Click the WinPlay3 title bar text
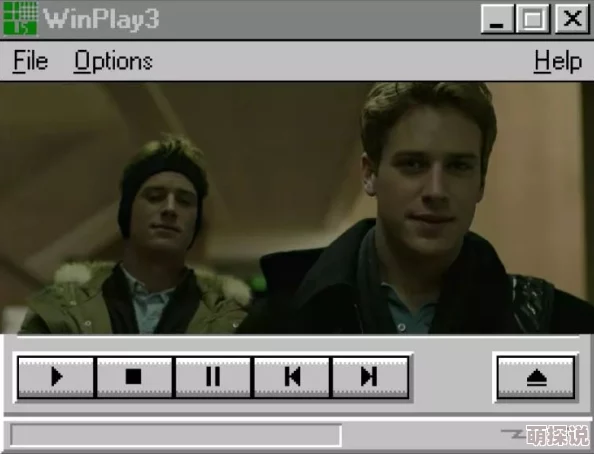 point(101,19)
